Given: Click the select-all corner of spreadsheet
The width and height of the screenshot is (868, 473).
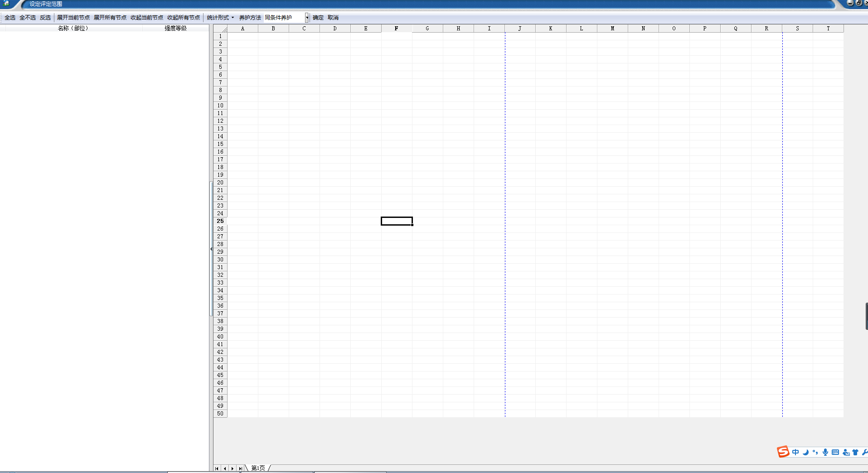Looking at the screenshot, I should point(220,29).
